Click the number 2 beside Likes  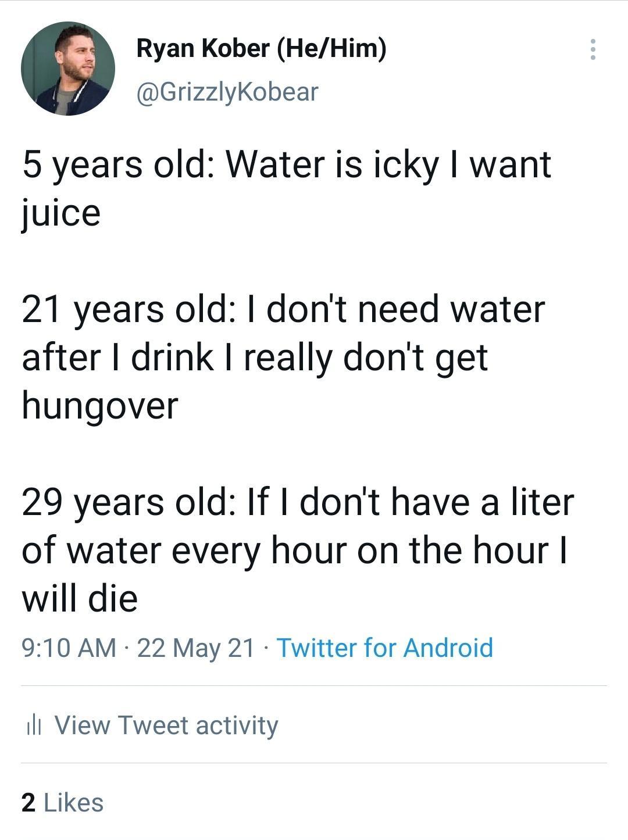(x=28, y=802)
